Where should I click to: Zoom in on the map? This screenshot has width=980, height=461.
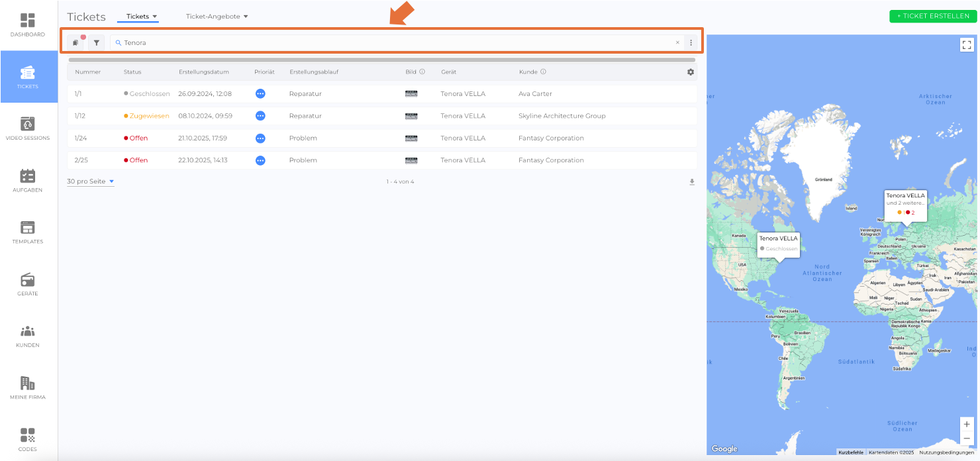click(967, 424)
